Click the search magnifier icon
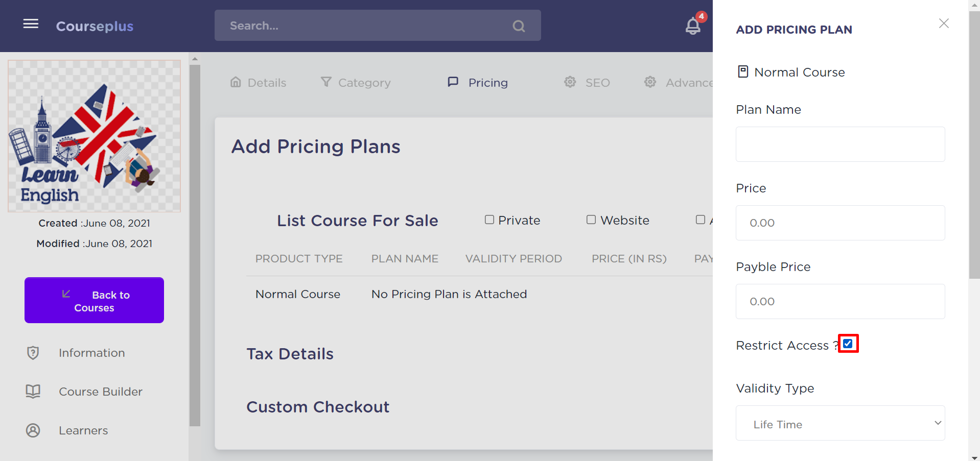980x461 pixels. 519,26
